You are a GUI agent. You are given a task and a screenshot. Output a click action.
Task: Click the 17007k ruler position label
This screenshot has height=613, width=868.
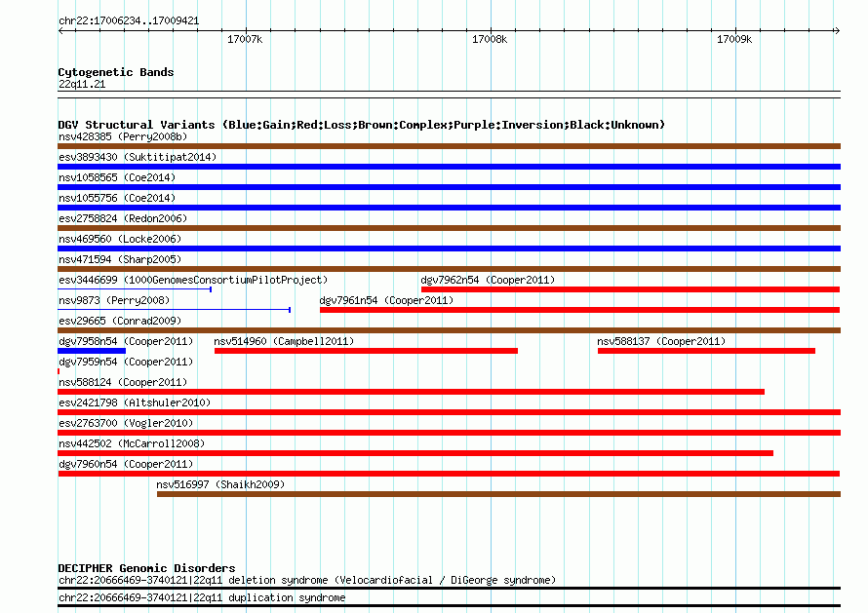click(x=245, y=39)
